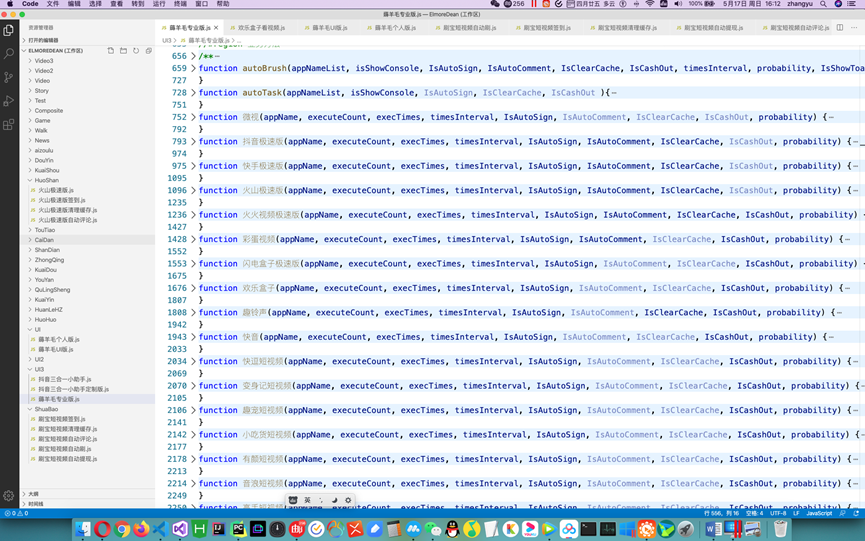
Task: Click line number 1096 in the gutter
Action: [x=177, y=190]
